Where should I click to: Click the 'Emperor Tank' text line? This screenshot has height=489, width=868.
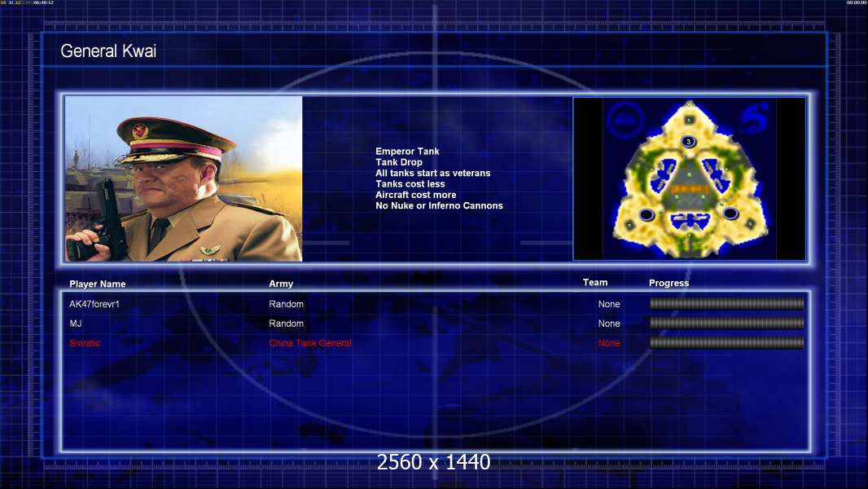tap(407, 152)
